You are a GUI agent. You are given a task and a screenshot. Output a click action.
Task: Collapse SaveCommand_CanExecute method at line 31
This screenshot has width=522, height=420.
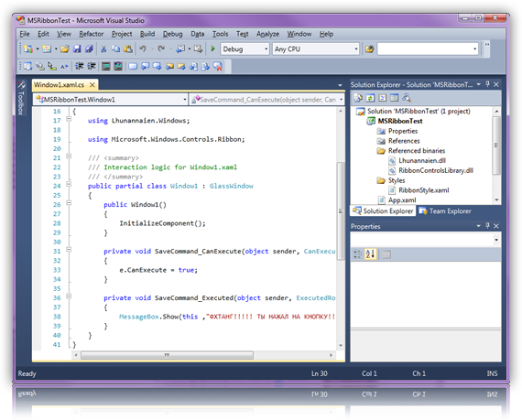click(69, 249)
